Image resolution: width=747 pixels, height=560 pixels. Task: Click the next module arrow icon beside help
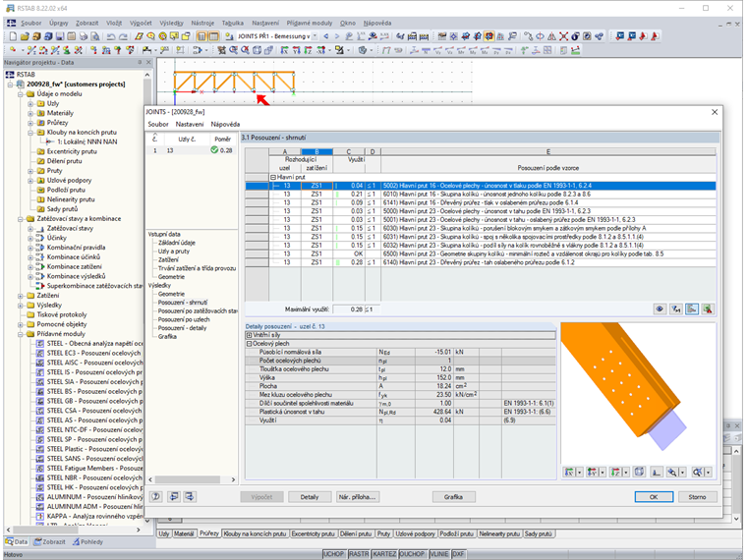click(x=189, y=497)
